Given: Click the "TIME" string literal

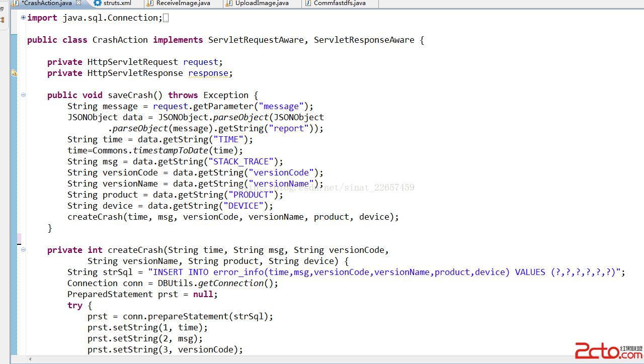Looking at the screenshot, I should [x=228, y=139].
